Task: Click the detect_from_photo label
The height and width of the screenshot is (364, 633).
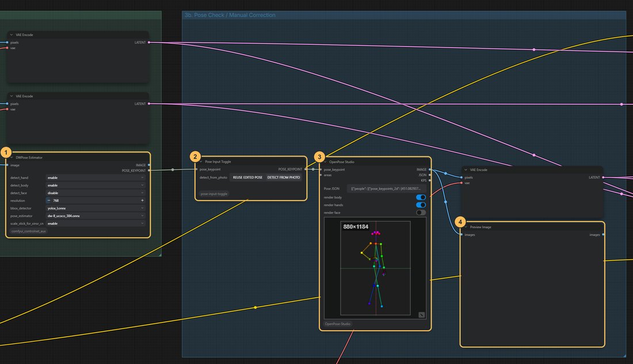Action: click(213, 178)
